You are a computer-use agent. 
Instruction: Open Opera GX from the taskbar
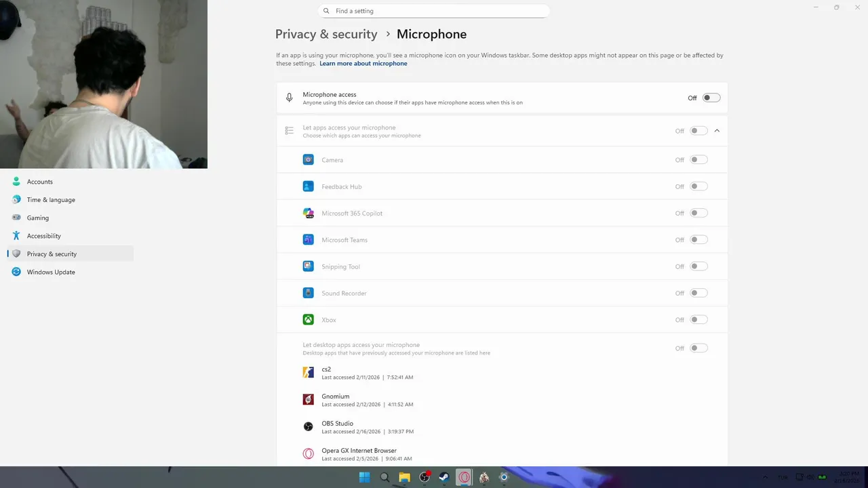point(464,477)
